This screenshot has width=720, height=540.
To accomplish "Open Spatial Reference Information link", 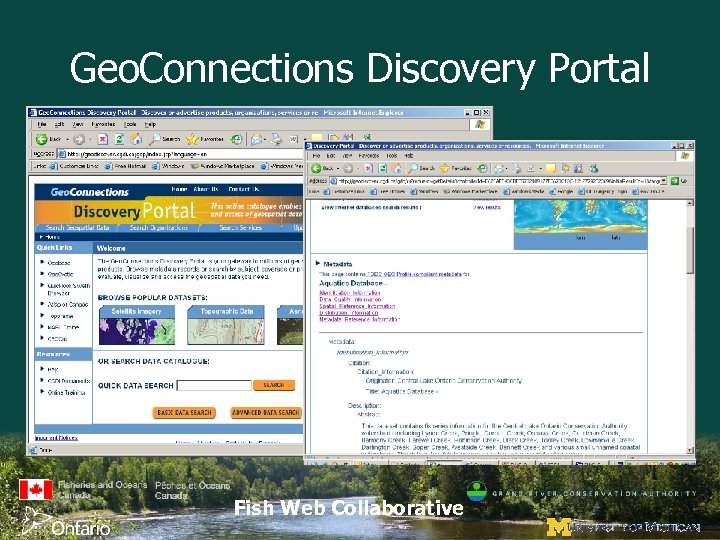I will tap(357, 306).
